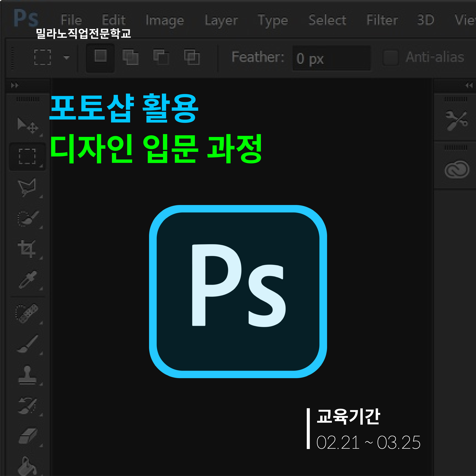
Task: Expand the tools panel double-arrow
Action: [15, 85]
